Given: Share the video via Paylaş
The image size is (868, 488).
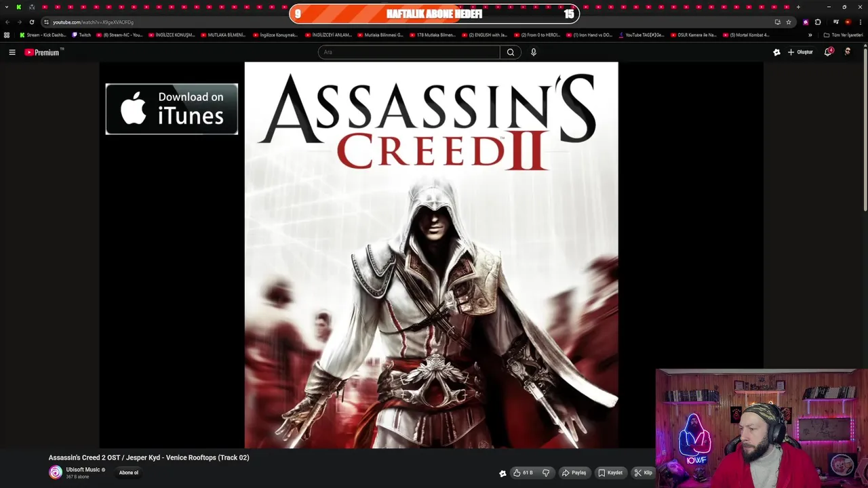Looking at the screenshot, I should [x=574, y=473].
